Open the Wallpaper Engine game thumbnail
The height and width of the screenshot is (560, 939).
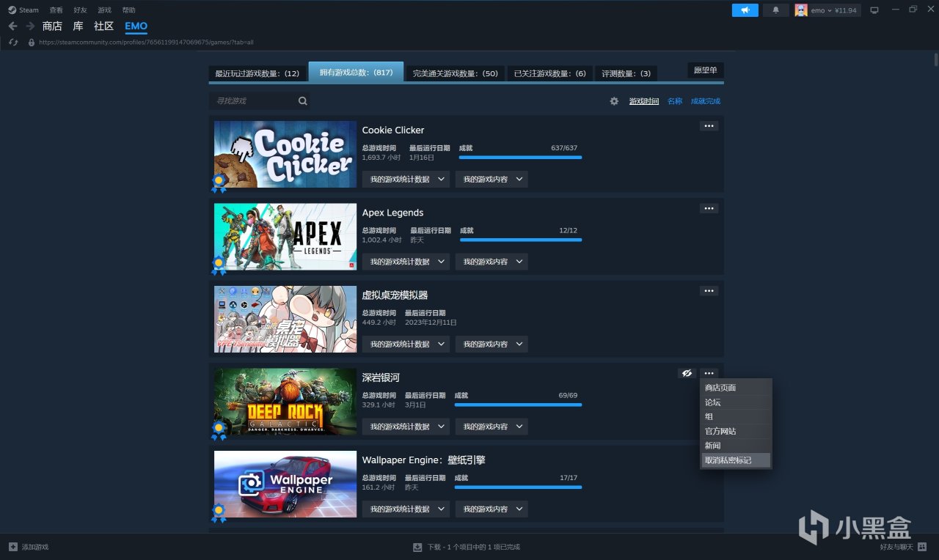point(285,484)
